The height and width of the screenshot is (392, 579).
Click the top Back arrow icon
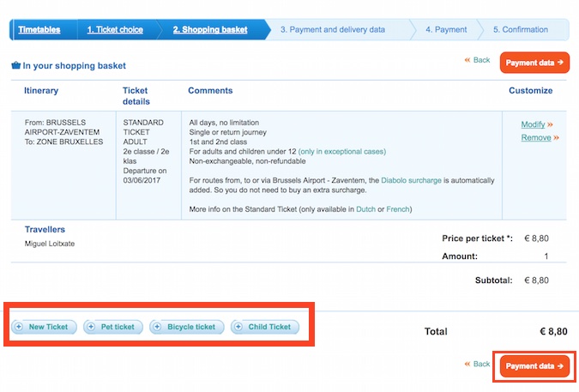coord(467,61)
